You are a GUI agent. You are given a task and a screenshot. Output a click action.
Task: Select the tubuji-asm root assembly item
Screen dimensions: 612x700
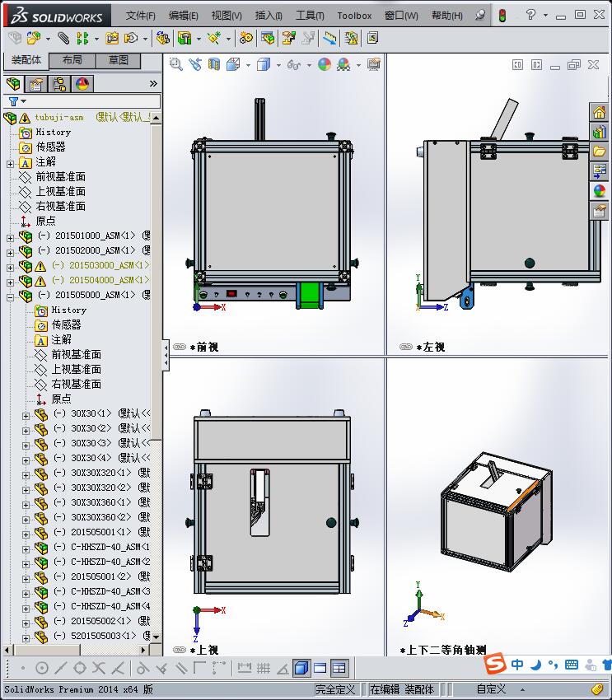coord(59,118)
